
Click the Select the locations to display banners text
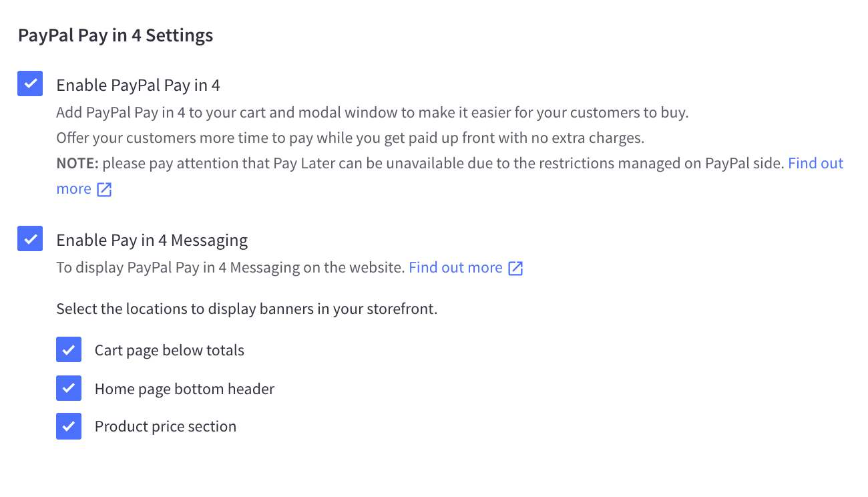click(x=246, y=309)
